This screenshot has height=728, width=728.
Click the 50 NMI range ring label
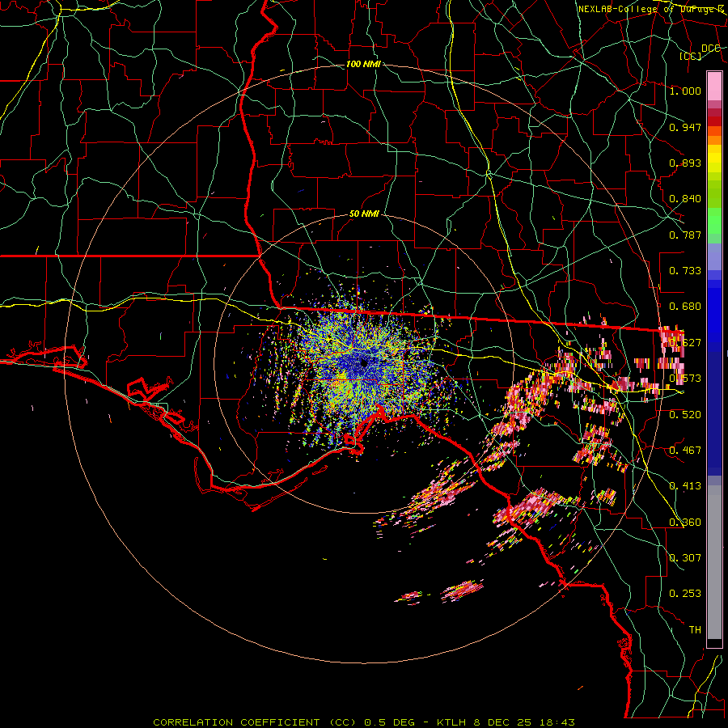click(364, 214)
